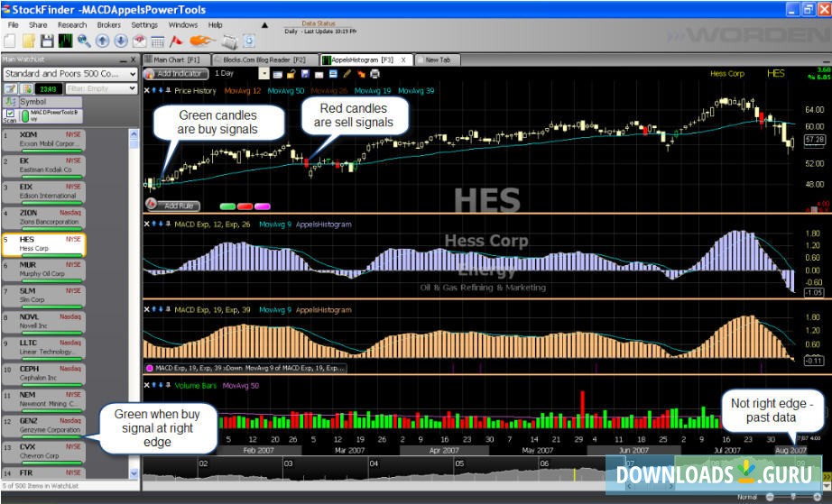Screen dimensions: 832x504
Task: Toggle the magenta rule pill
Action: point(262,206)
